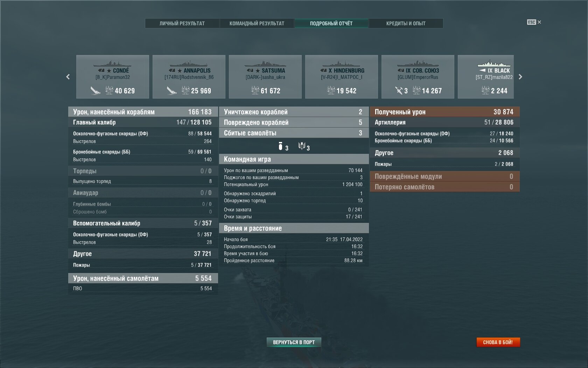Select the Satsuma ship card
Screen dimensions: 588x368
(265, 77)
